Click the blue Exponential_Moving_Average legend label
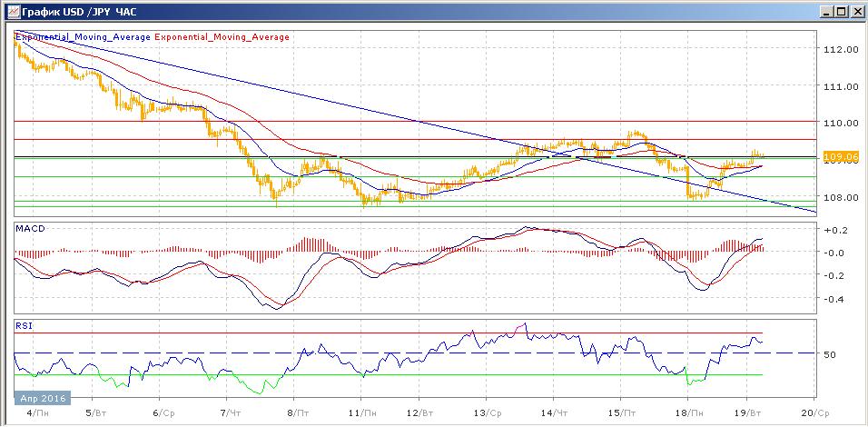The width and height of the screenshot is (868, 427). (x=82, y=37)
